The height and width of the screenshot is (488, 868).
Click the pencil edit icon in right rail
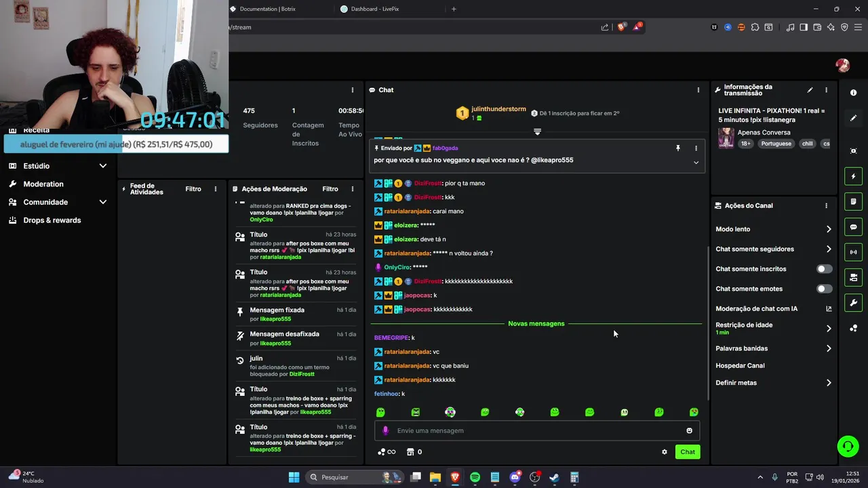click(853, 118)
